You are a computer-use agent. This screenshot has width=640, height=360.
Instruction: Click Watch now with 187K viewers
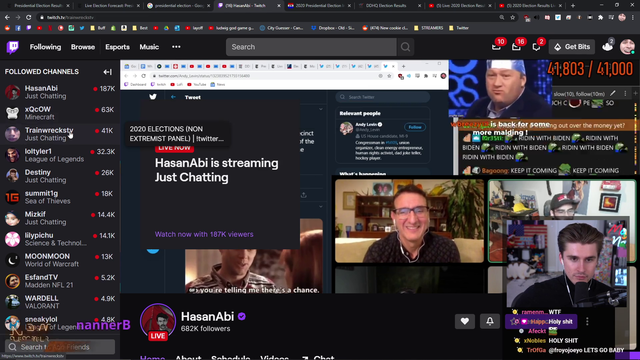(x=204, y=234)
